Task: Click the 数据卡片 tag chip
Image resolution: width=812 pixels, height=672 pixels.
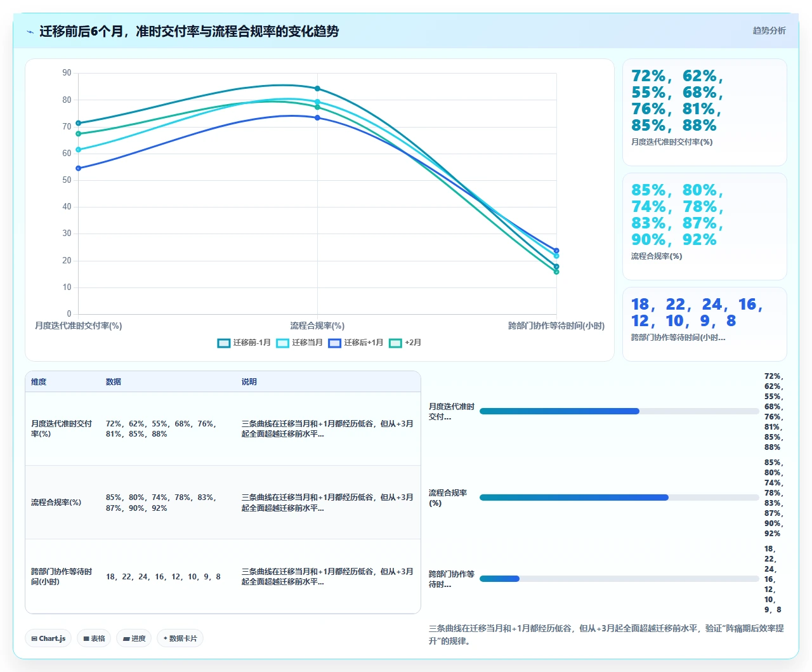Action: [x=180, y=638]
